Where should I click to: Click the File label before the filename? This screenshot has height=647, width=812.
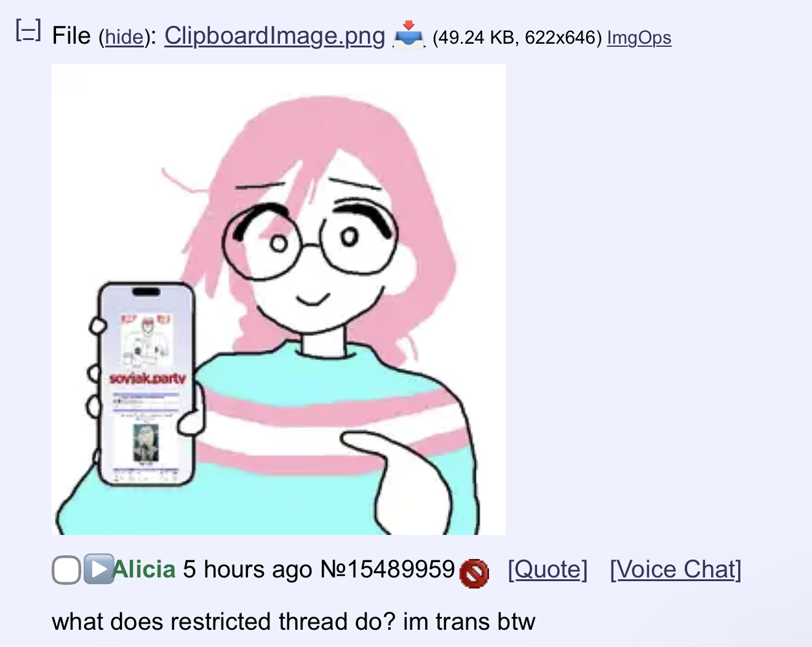click(71, 36)
